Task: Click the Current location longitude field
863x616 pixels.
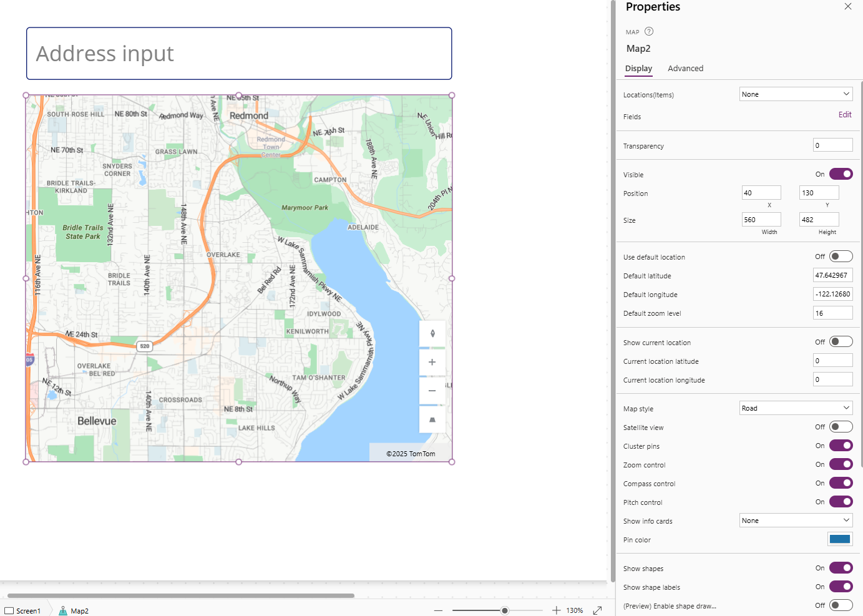Action: click(832, 379)
